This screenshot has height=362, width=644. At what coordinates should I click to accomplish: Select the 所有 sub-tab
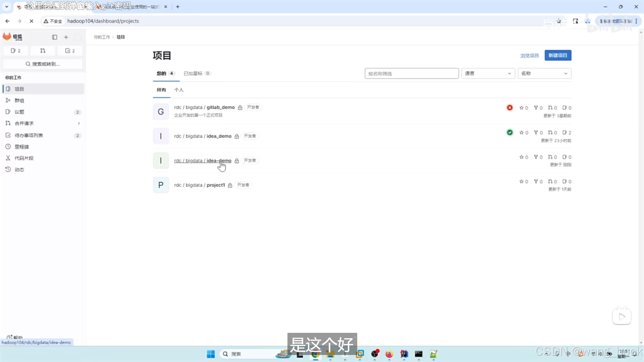pos(161,90)
